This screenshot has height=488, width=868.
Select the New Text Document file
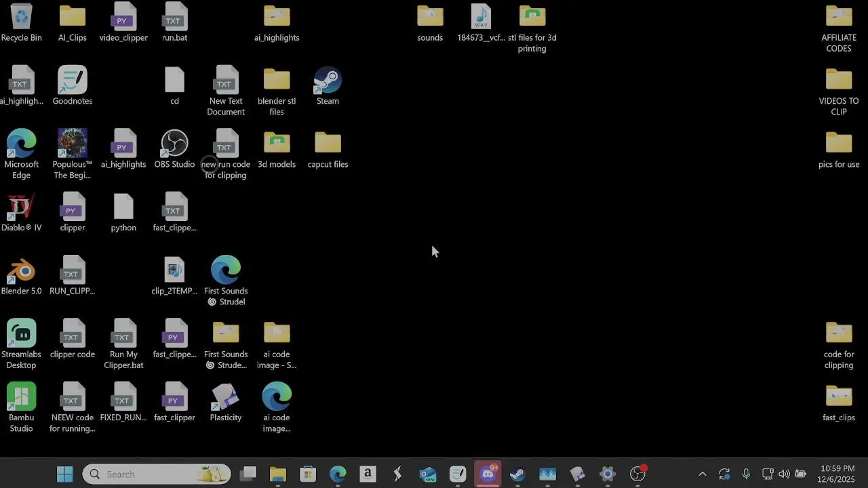[226, 91]
